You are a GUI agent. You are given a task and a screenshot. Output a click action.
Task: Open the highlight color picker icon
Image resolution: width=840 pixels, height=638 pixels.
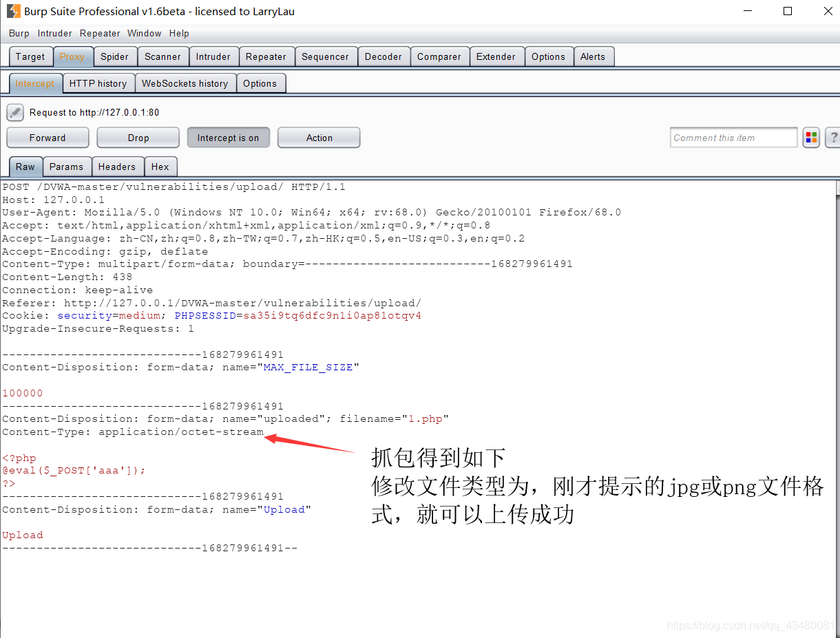811,138
